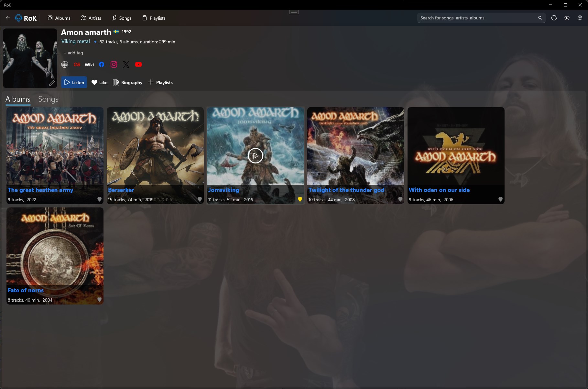Image resolution: width=588 pixels, height=389 pixels.
Task: Click the Like artist button
Action: [x=99, y=83]
